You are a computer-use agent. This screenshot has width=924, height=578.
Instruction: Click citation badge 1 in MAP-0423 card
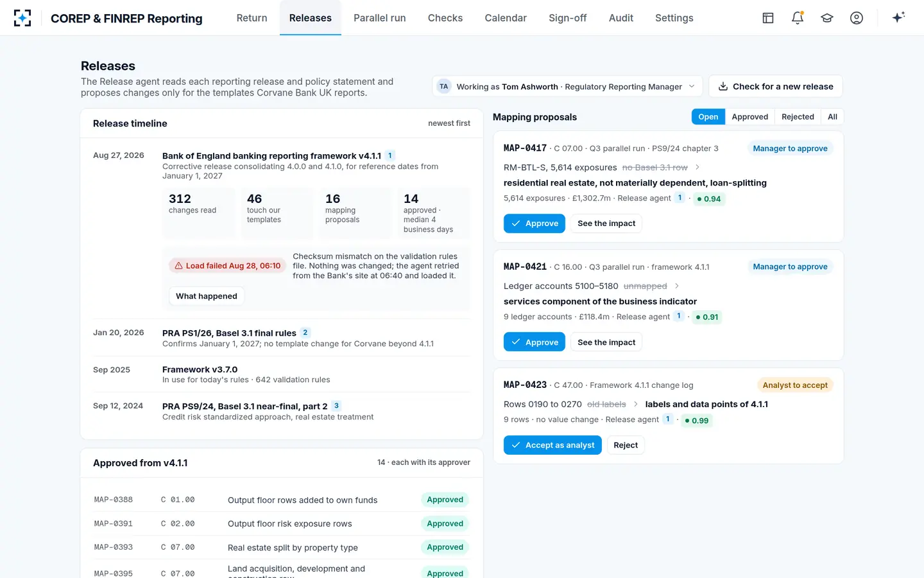click(x=668, y=419)
